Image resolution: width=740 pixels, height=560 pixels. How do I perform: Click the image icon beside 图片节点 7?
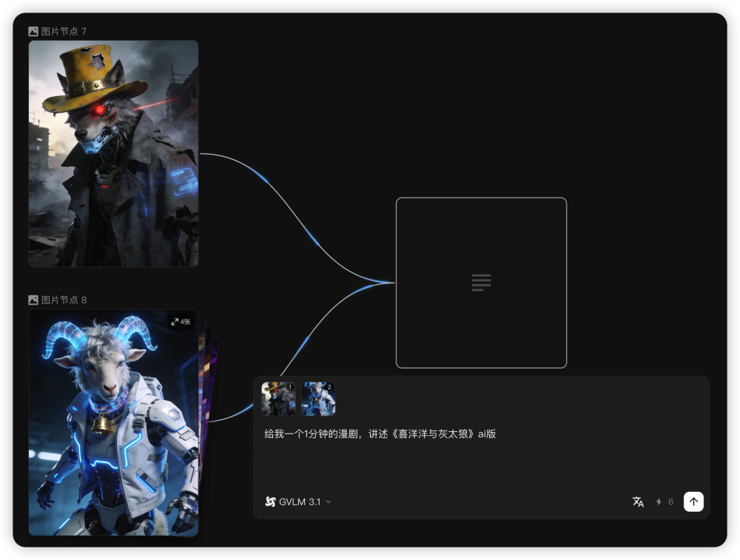click(x=33, y=32)
